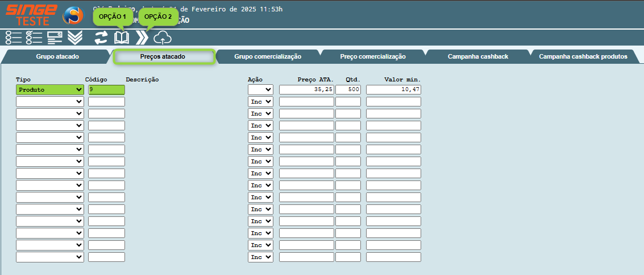Select the Preço comercialização tab
Screen dimensions: 644x275
[x=372, y=57]
